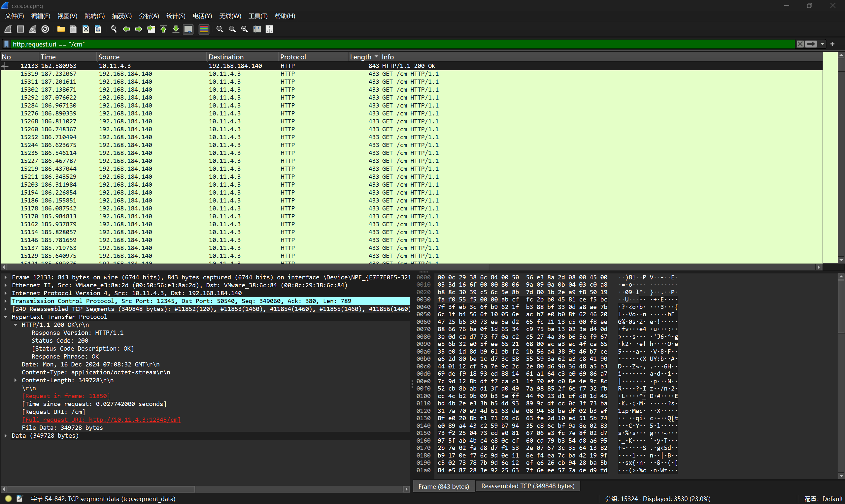Sort by the Time column header
The height and width of the screenshot is (504, 845).
pyautogui.click(x=68, y=57)
